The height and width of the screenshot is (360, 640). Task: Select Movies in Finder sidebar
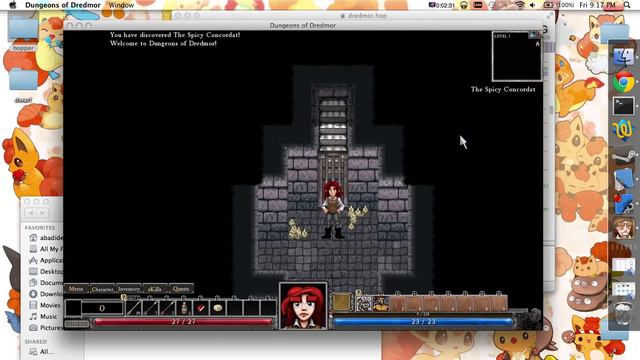[x=45, y=305]
